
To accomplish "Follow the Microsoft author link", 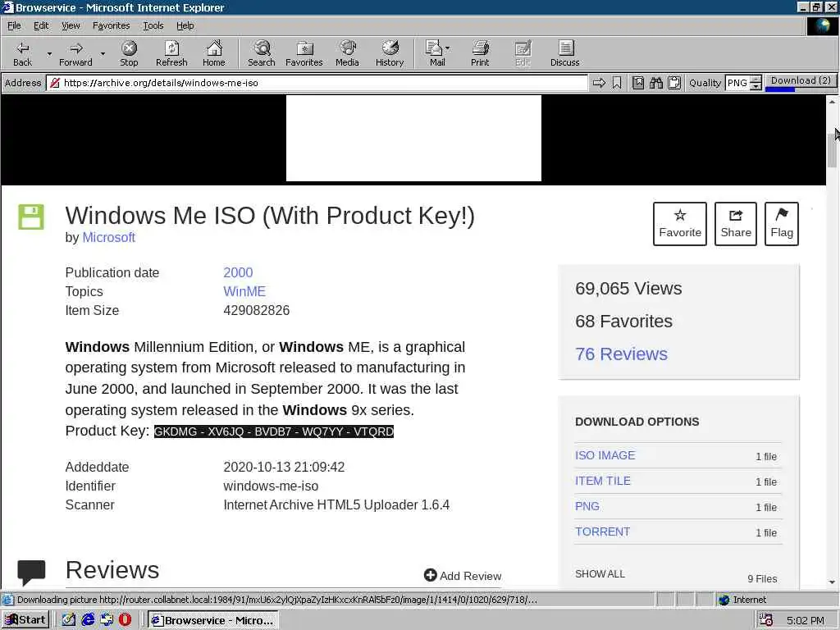I will coord(109,237).
